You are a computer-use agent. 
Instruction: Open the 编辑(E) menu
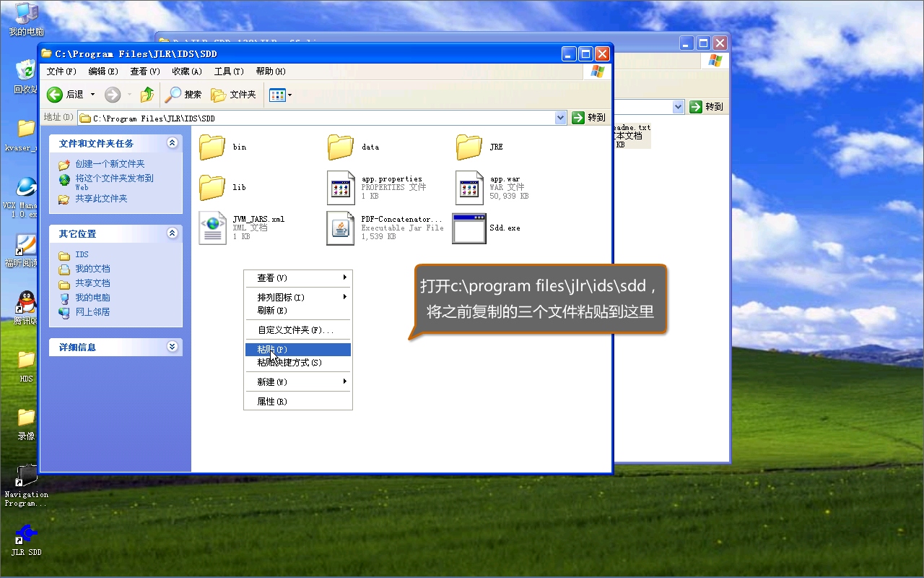pyautogui.click(x=103, y=72)
